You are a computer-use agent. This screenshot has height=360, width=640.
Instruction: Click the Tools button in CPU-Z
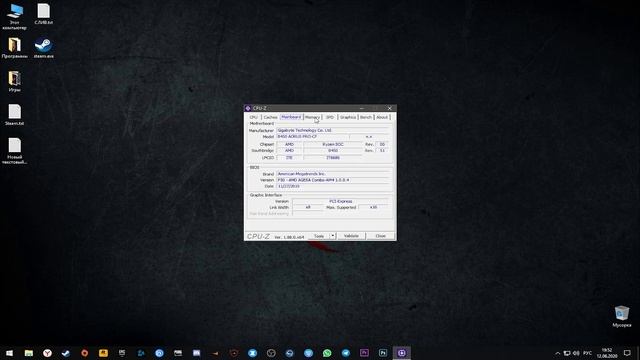pos(319,236)
